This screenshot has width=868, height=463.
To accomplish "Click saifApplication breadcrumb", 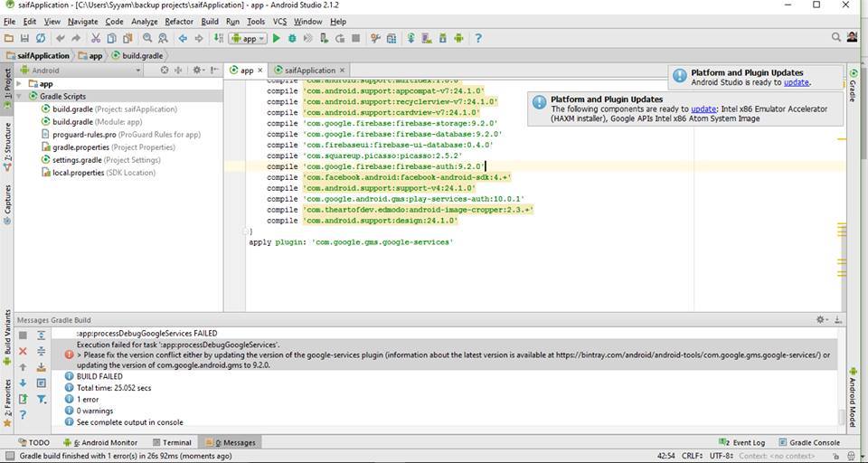I will pos(38,56).
